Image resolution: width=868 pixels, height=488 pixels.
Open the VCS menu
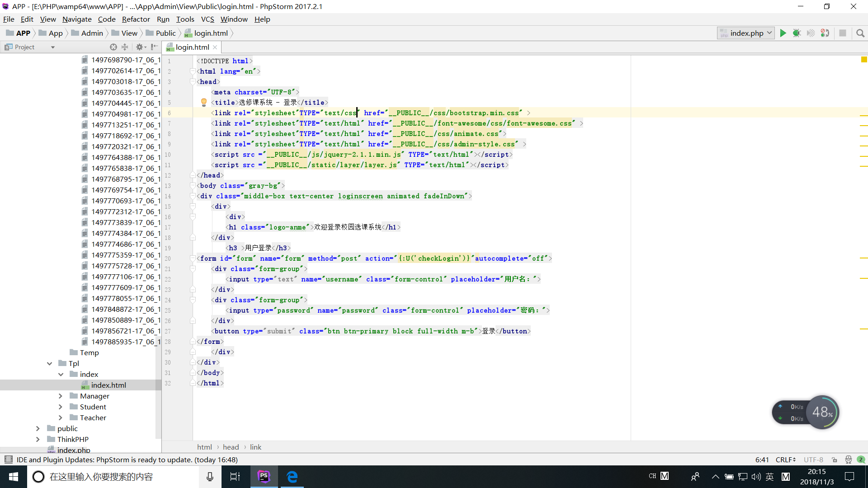208,19
